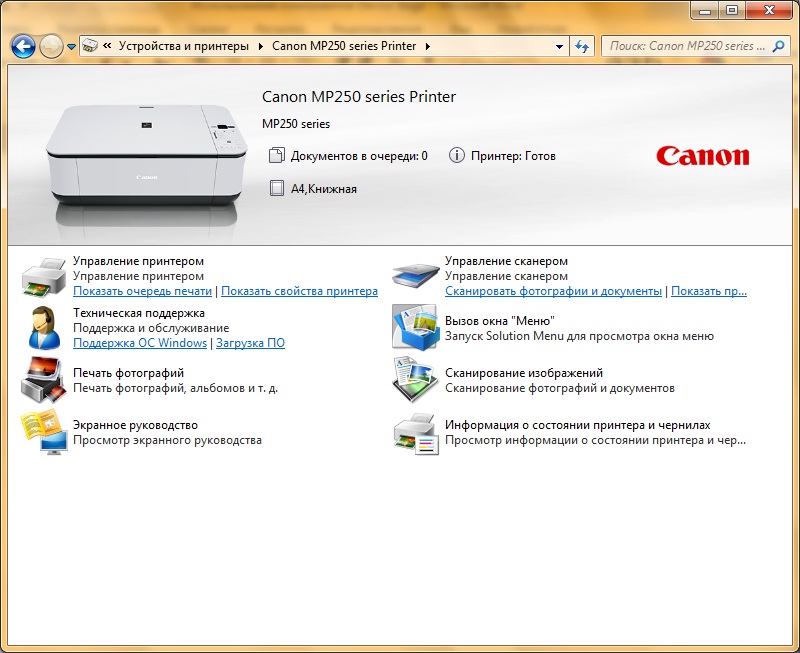Click Документов в очереди: 0 text
The height and width of the screenshot is (653, 800).
pos(359,156)
